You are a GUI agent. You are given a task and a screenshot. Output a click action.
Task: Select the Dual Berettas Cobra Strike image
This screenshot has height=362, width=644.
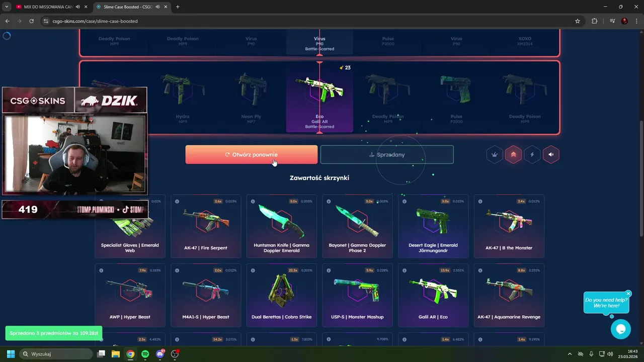click(x=281, y=290)
